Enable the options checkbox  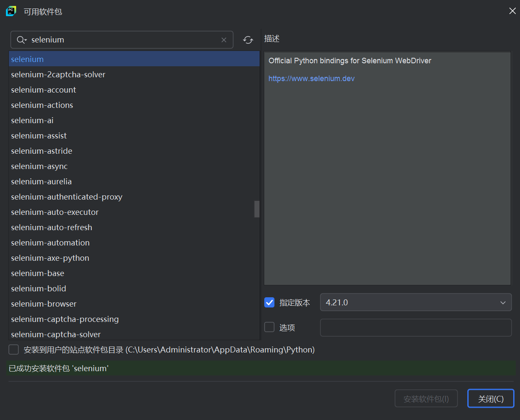tap(269, 327)
